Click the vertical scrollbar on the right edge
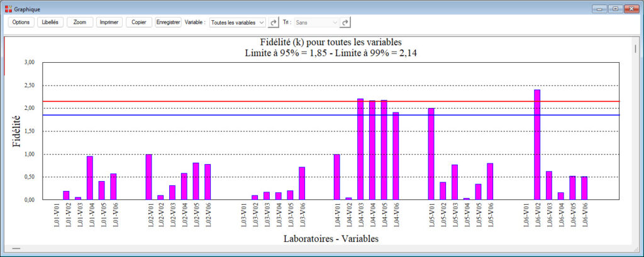The height and width of the screenshot is (257, 644). pos(635,49)
